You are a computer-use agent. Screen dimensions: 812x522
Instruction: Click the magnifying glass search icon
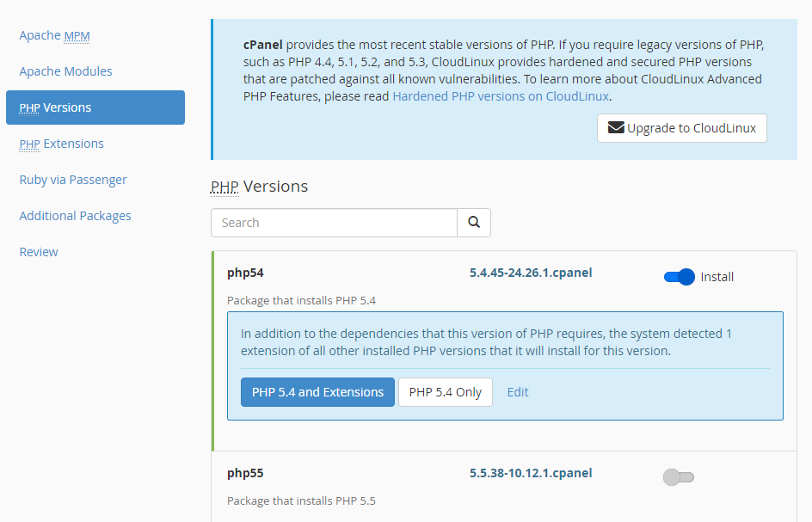click(x=474, y=223)
